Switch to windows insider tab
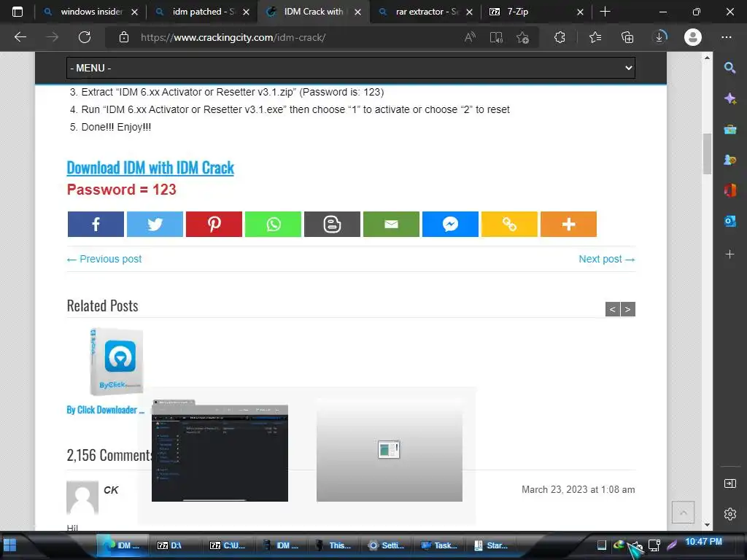 90,12
